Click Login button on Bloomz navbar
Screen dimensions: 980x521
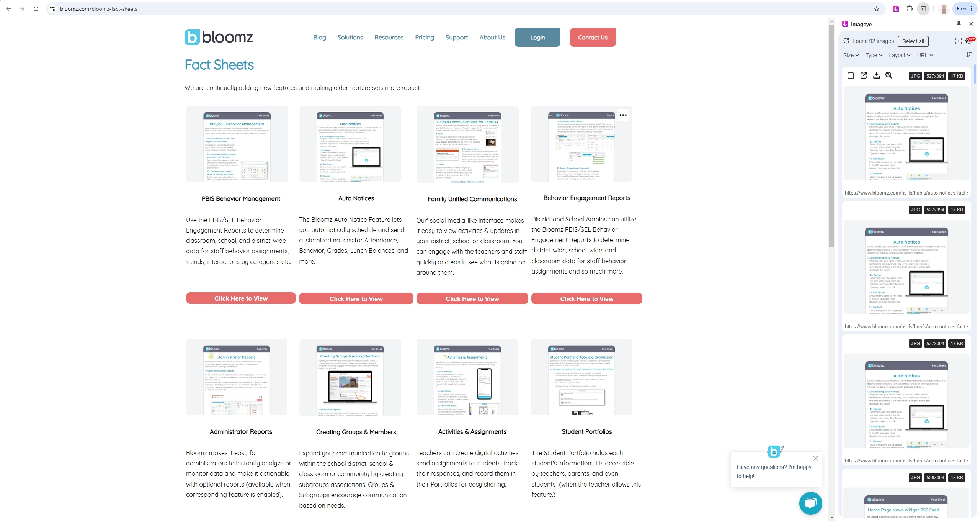click(537, 37)
